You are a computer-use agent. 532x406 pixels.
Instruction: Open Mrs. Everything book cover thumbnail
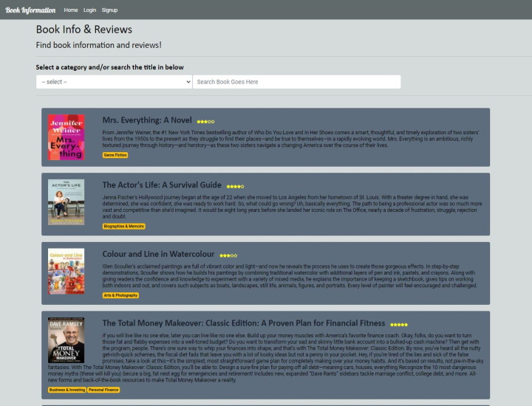(66, 137)
